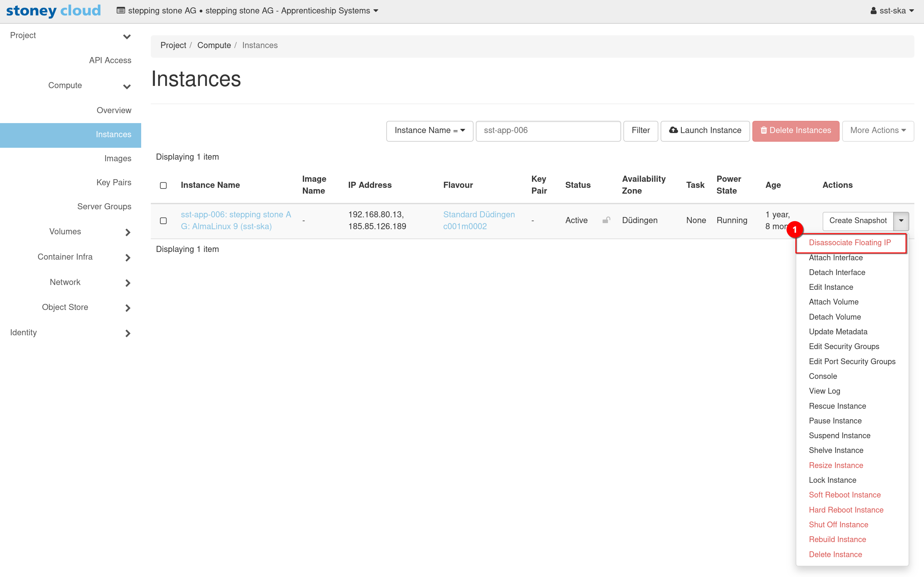Select Disassociate Floating IP menu entry
924x577 pixels.
850,243
